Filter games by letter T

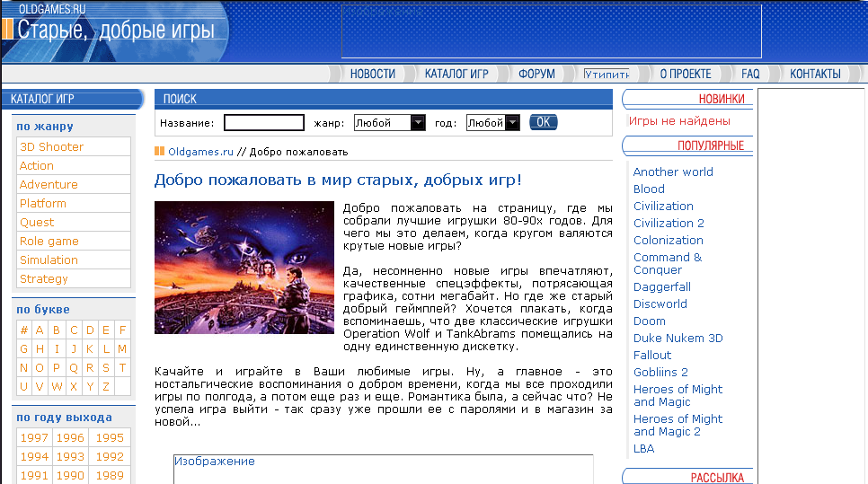point(123,368)
